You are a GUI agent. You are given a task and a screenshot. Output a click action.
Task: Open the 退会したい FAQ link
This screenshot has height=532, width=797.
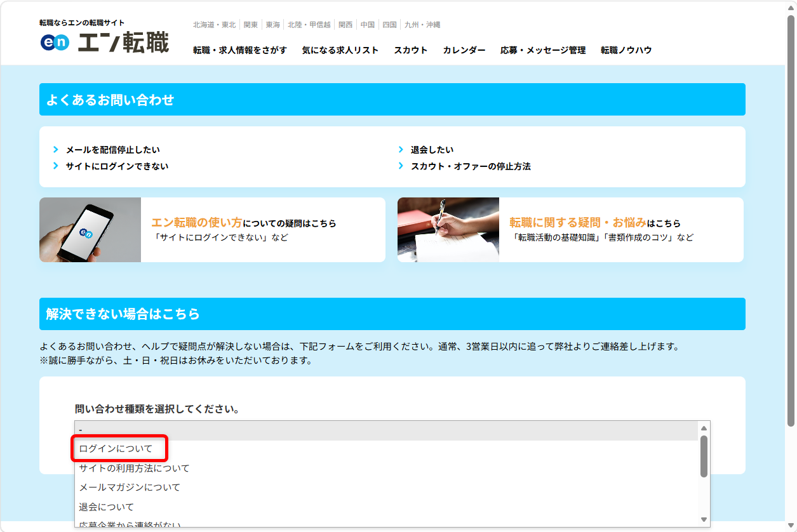point(432,150)
